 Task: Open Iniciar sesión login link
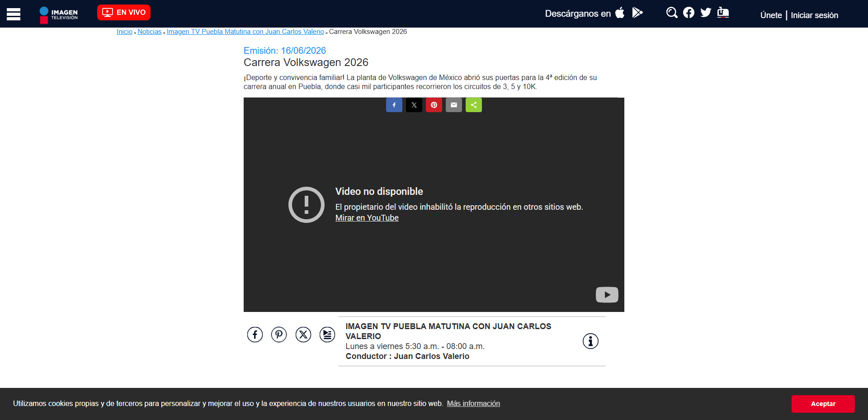[814, 15]
